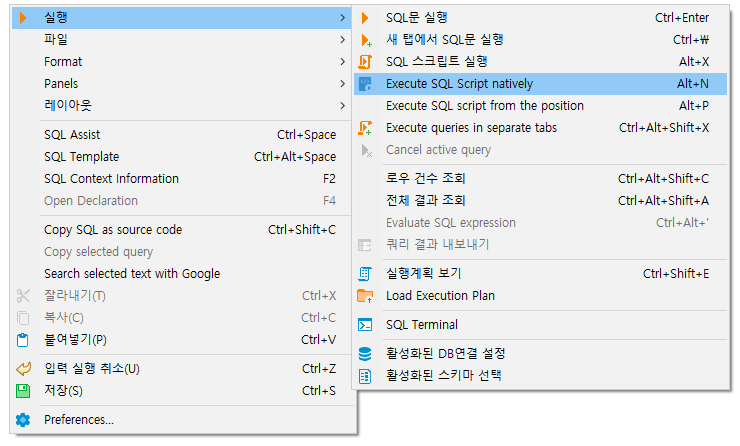Click the gear icon beside Preferences
The height and width of the screenshot is (446, 740).
tap(23, 420)
